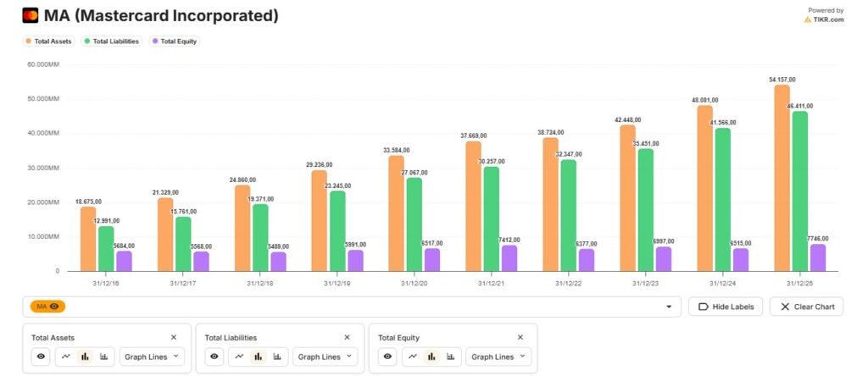Open Graph Lines dropdown for Total Equity
The width and height of the screenshot is (868, 376).
click(498, 357)
